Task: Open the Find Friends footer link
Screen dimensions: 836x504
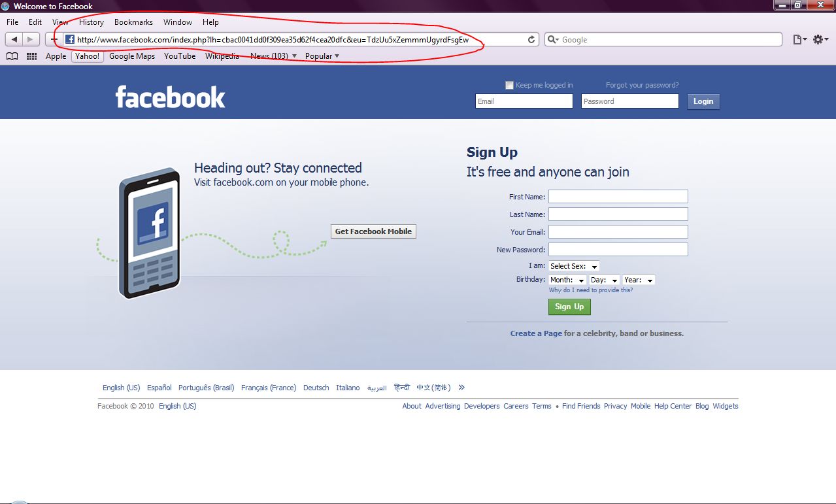Action: 581,406
